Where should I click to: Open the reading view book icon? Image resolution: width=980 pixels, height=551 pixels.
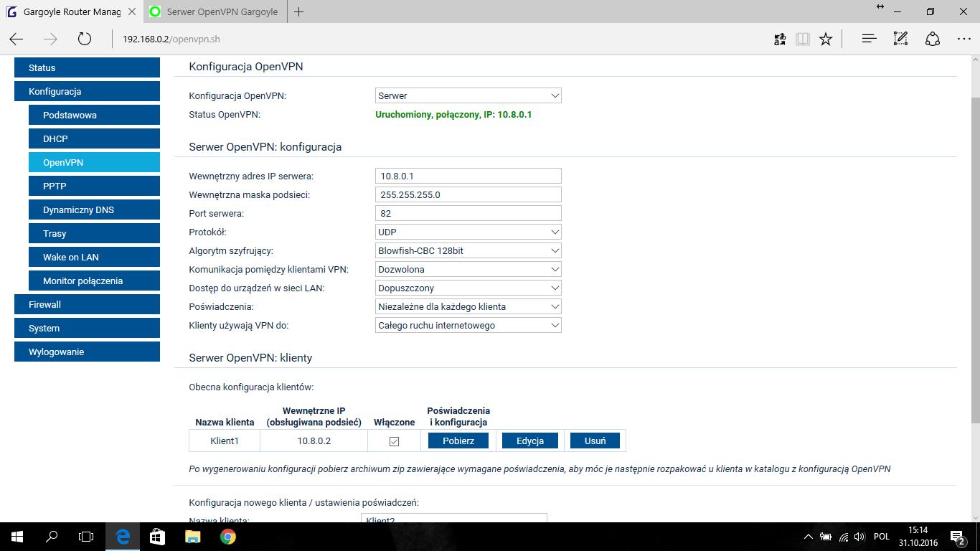pos(803,39)
